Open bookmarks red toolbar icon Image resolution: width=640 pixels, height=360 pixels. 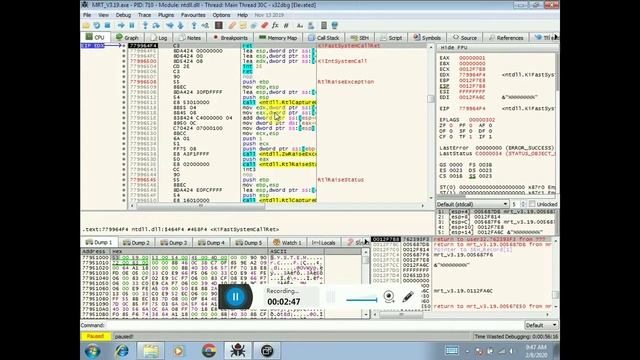coord(264,26)
